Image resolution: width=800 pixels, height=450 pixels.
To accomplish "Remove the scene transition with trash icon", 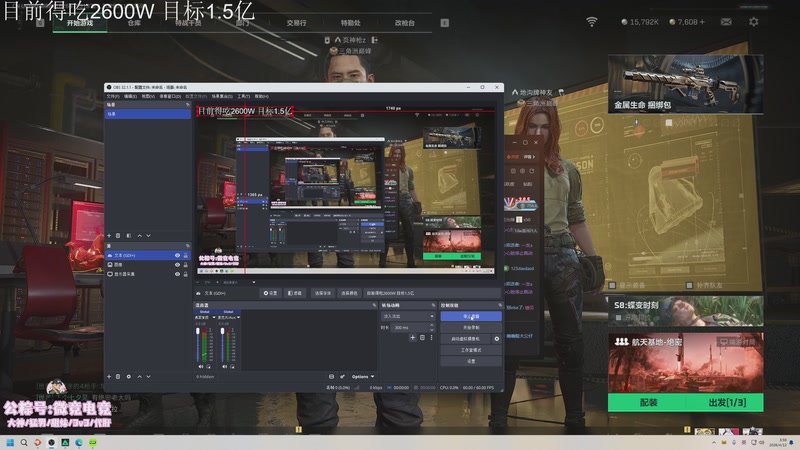I will coord(422,337).
